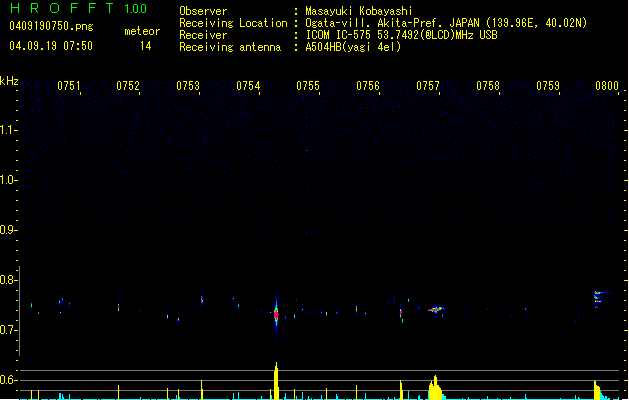Click the 0.6 kHz frequency label
This screenshot has height=400, width=629.
8,380
